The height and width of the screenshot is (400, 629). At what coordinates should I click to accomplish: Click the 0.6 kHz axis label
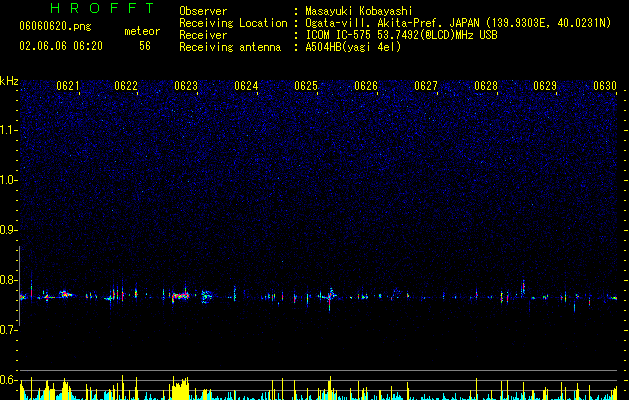[9, 380]
